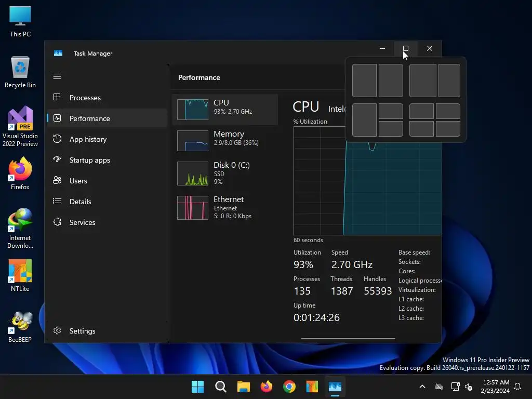Open the Task Manager hamburger navigation menu
Viewport: 532px width, 399px height.
57,76
